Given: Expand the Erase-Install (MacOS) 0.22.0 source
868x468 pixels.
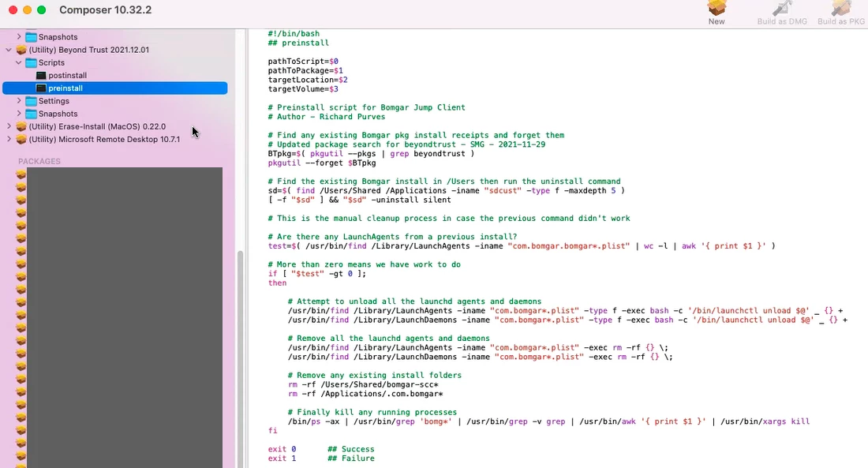Looking at the screenshot, I should coord(9,126).
